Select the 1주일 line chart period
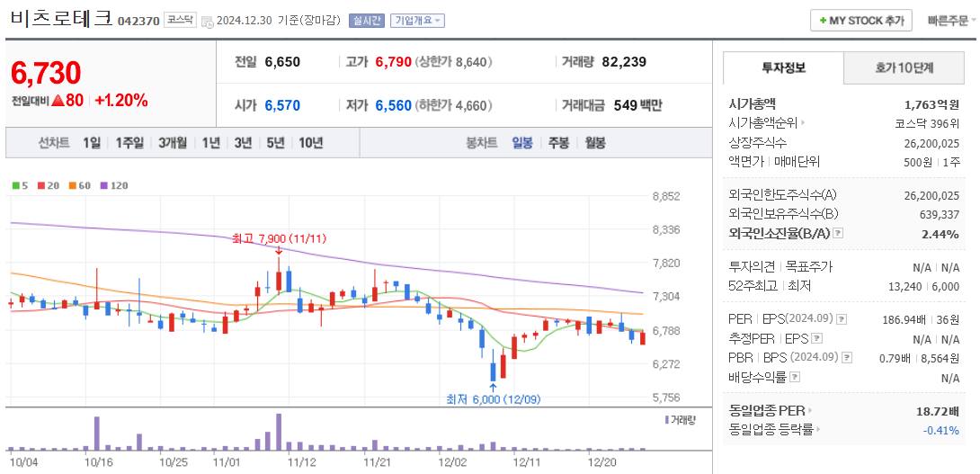The image size is (980, 474). 129,143
